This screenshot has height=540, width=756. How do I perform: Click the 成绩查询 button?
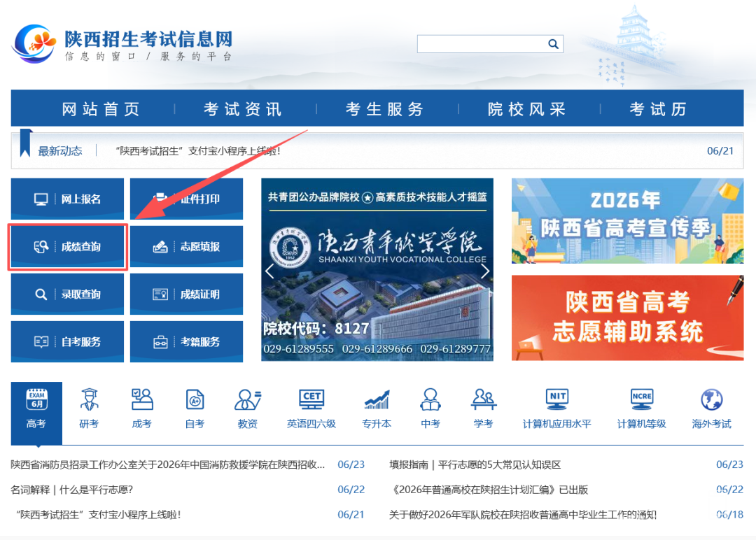click(67, 247)
